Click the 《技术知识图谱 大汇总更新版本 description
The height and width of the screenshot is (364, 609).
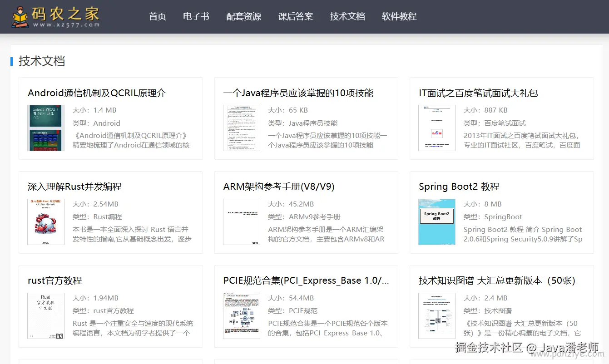(522, 328)
